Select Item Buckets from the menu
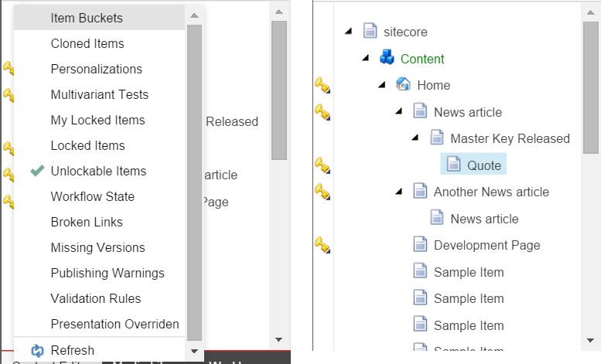 coord(87,18)
